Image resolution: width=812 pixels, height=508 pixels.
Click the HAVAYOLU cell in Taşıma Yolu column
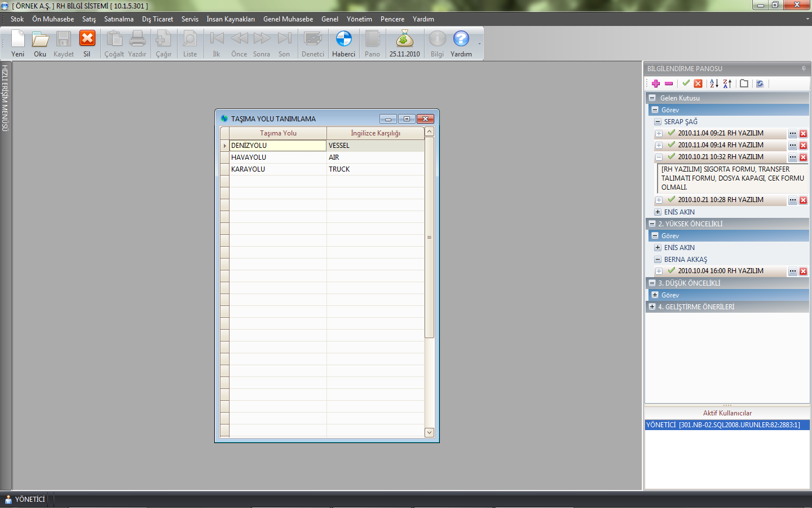277,157
